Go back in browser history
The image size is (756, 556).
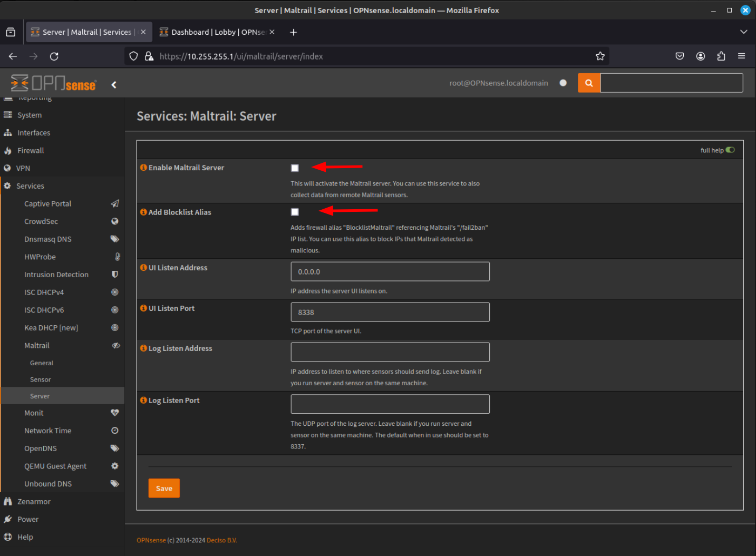[x=13, y=56]
